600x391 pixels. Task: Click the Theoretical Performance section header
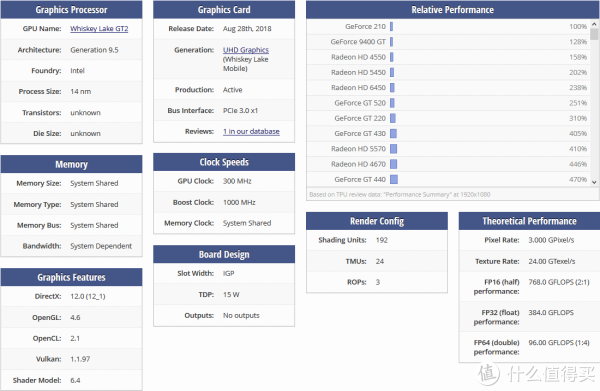530,221
